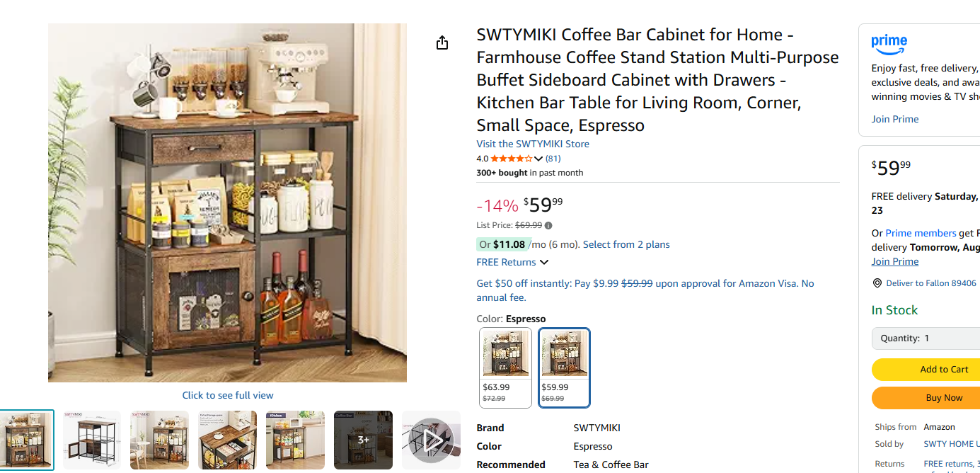Open the star rating breakdown dropdown
Image resolution: width=980 pixels, height=473 pixels.
tap(539, 158)
